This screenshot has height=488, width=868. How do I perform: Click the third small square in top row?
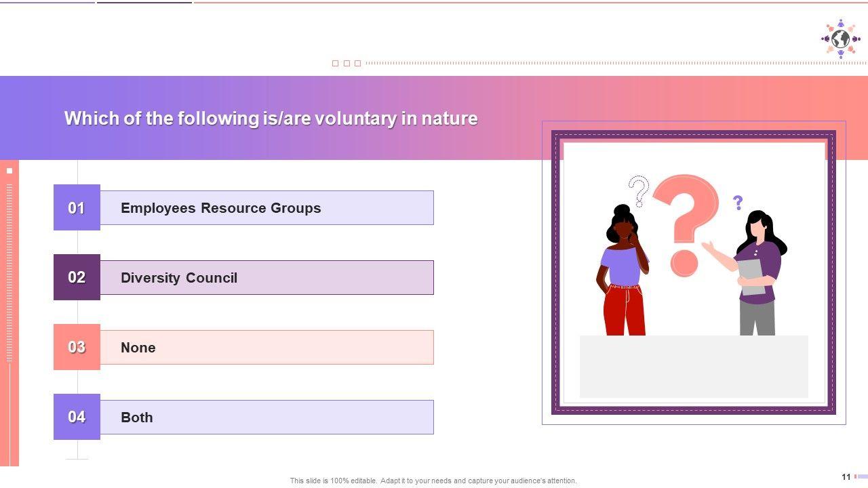point(357,64)
